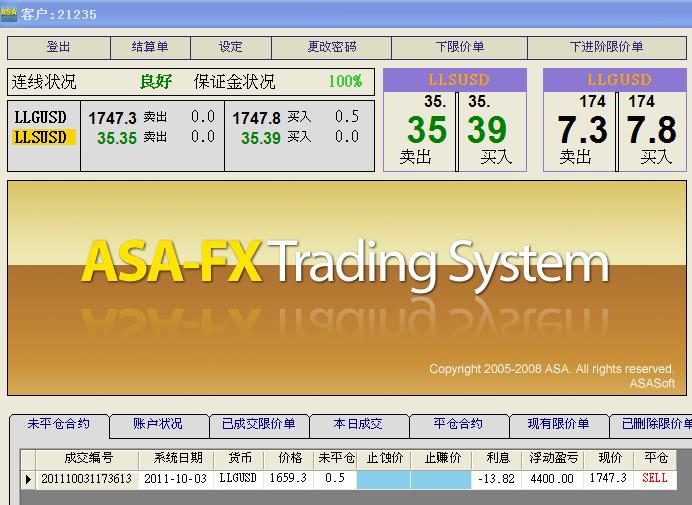This screenshot has height=505, width=692.
Task: Click the 现价 column header
Action: pyautogui.click(x=609, y=459)
